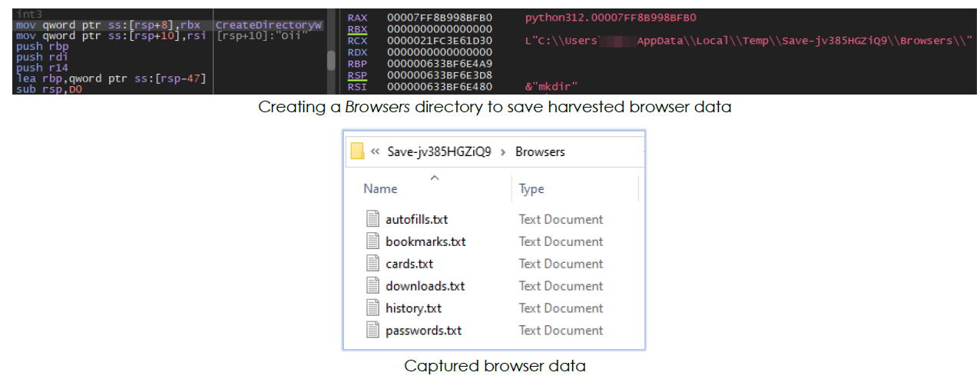Sort files by the Name column header
This screenshot has width=980, height=379.
coord(380,188)
